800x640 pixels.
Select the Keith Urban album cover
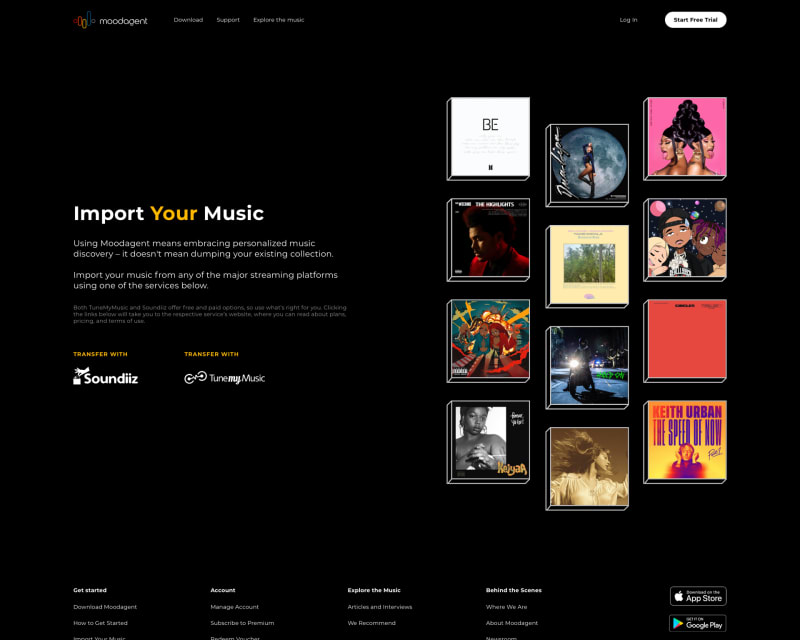[x=685, y=441]
